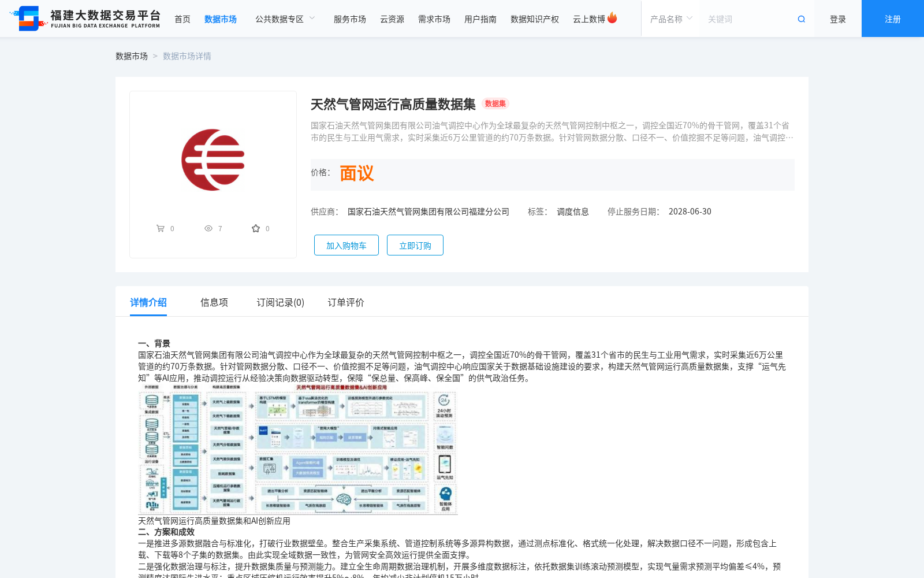The image size is (924, 578).
Task: Expand the 公共数据专区 dropdown
Action: (x=285, y=19)
